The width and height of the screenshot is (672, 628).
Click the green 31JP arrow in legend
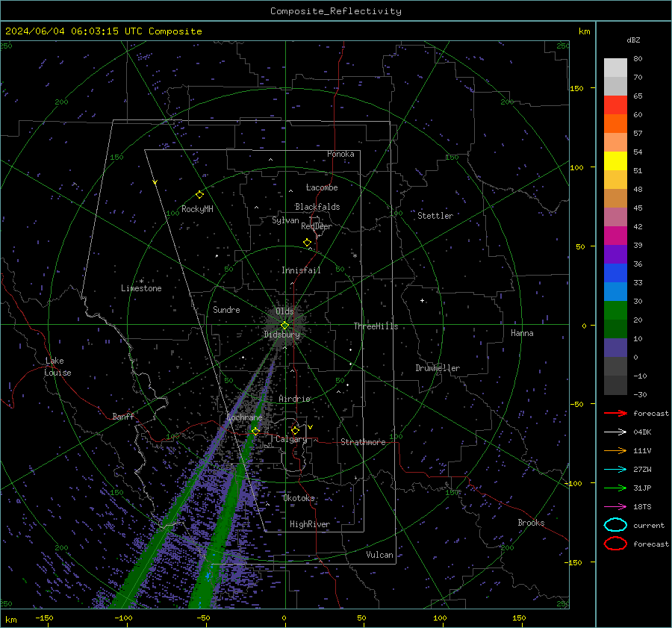click(615, 488)
